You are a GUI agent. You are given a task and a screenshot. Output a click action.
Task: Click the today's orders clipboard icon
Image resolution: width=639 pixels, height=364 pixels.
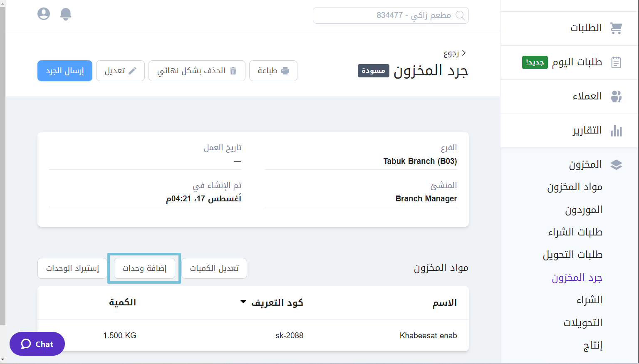pos(616,62)
